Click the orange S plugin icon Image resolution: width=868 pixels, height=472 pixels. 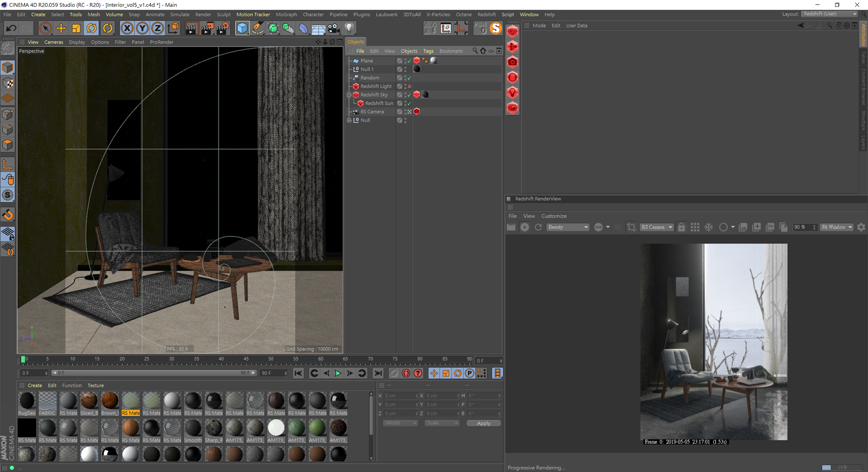pos(496,28)
